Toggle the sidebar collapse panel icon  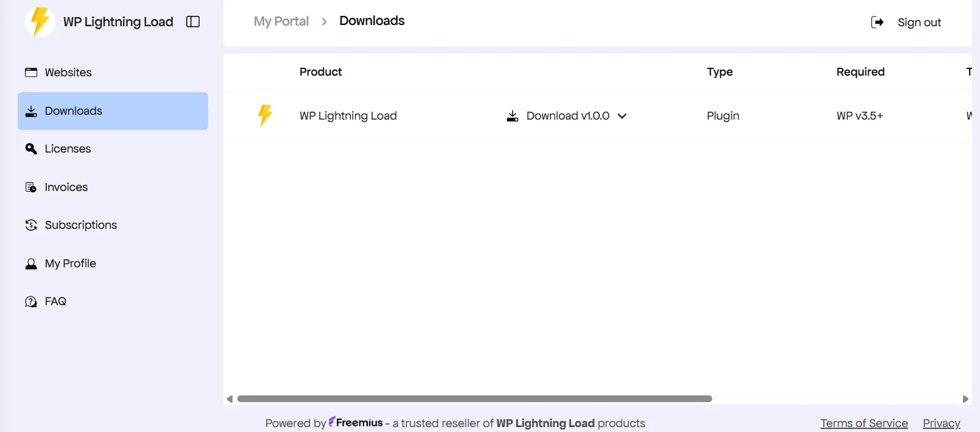[193, 22]
